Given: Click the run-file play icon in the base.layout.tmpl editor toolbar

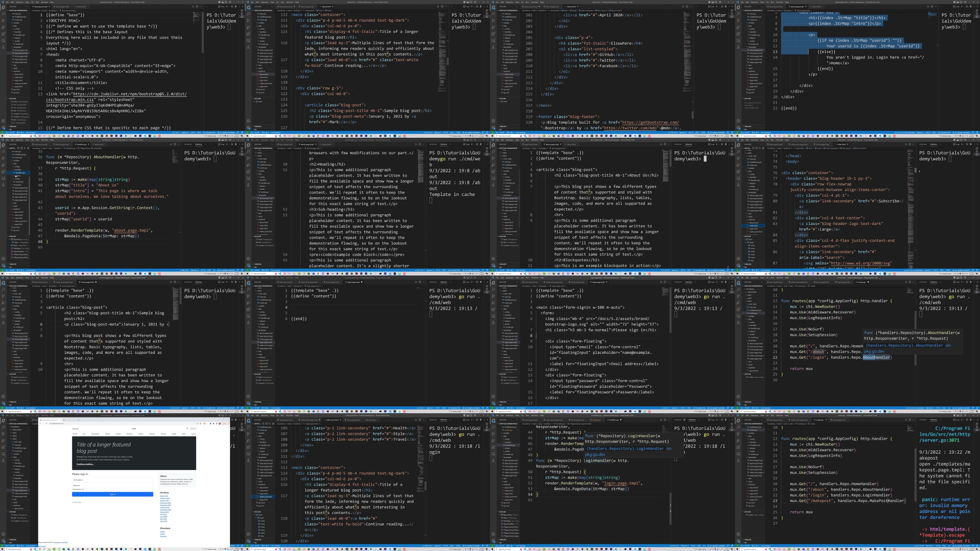Looking at the screenshot, I should coord(193,6).
